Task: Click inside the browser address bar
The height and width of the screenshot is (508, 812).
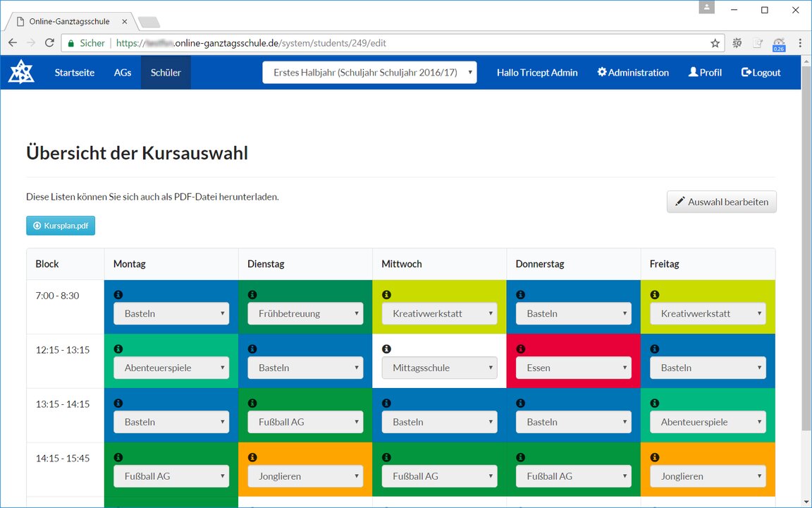Action: [x=352, y=43]
